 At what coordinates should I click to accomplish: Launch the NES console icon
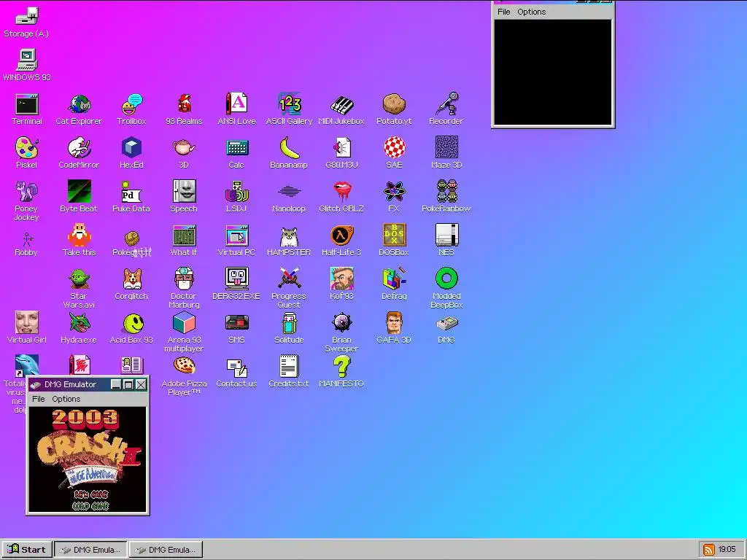tap(446, 241)
